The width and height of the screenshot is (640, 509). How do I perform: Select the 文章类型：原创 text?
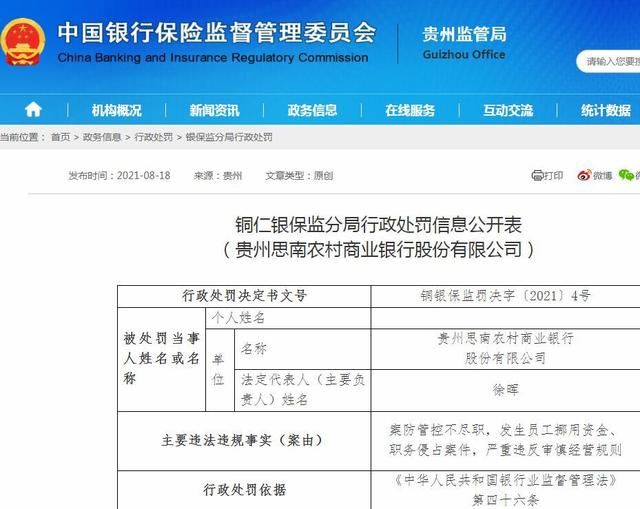point(299,176)
